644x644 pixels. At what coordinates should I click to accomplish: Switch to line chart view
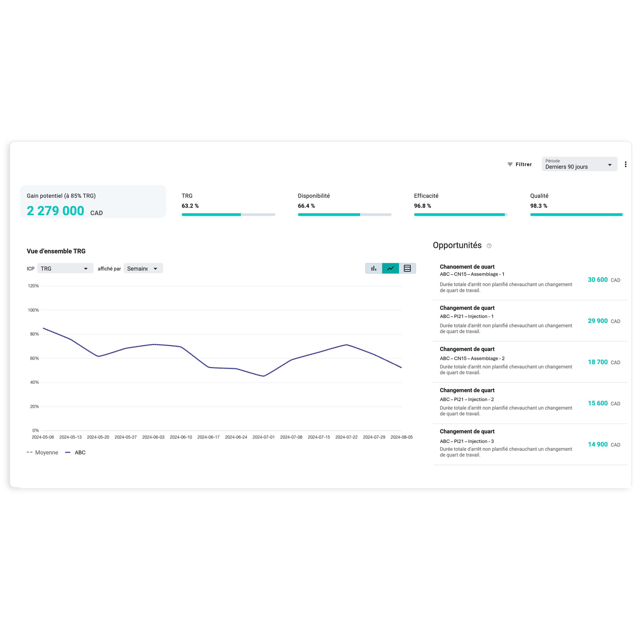click(x=390, y=268)
